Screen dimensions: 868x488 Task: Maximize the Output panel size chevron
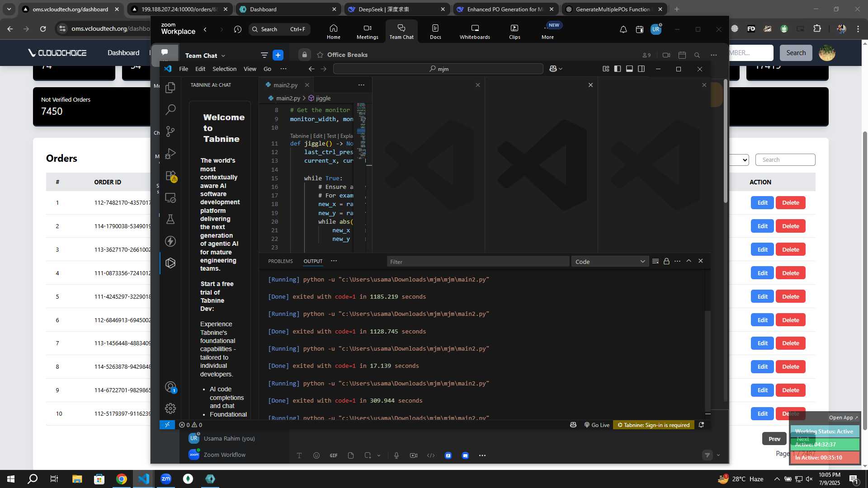tap(689, 261)
